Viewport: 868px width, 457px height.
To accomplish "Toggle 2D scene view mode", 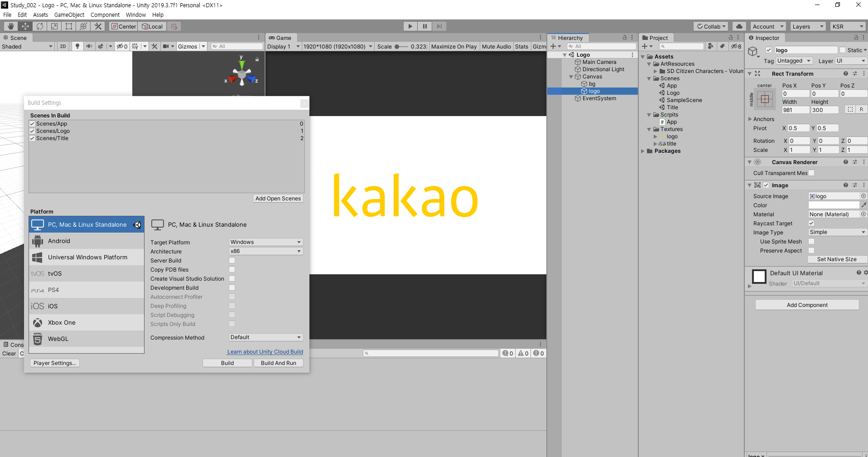I will click(x=63, y=46).
